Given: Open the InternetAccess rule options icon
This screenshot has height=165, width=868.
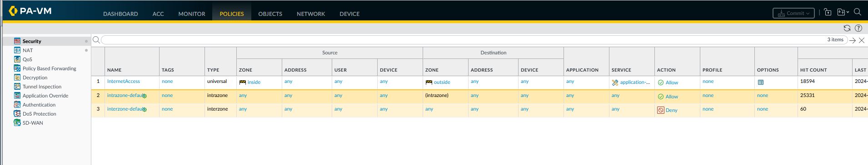Looking at the screenshot, I should tap(761, 82).
